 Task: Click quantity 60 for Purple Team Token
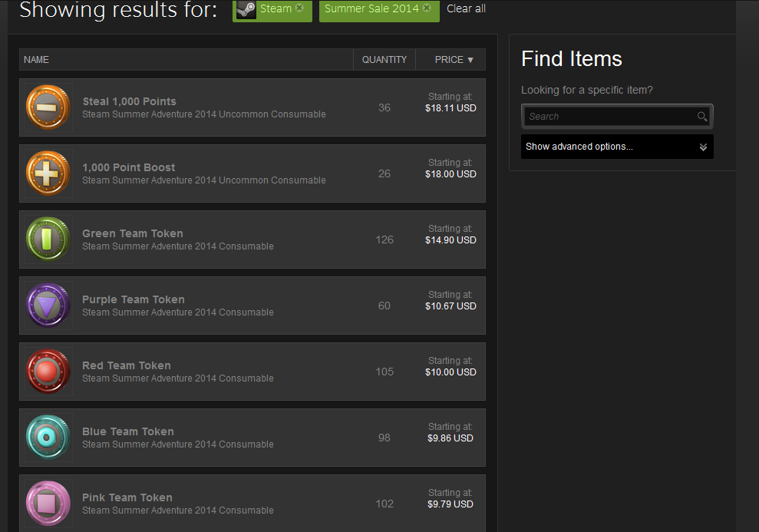pos(384,306)
